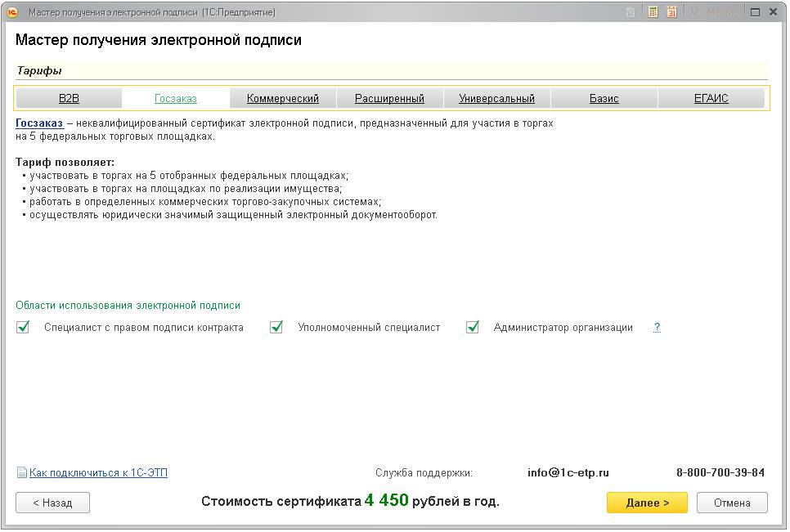Viewport: 790px width, 532px height.
Task: Click the greyed-out M- memory button
Action: (733, 12)
